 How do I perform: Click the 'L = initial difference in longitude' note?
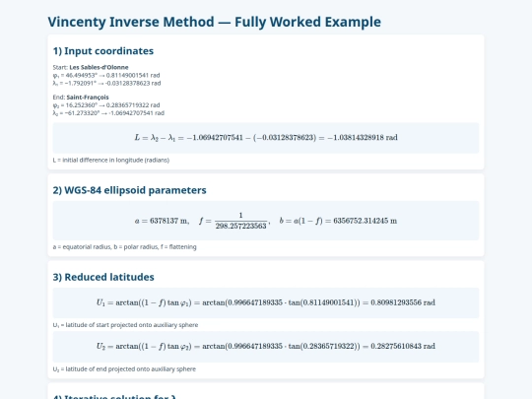pos(111,160)
